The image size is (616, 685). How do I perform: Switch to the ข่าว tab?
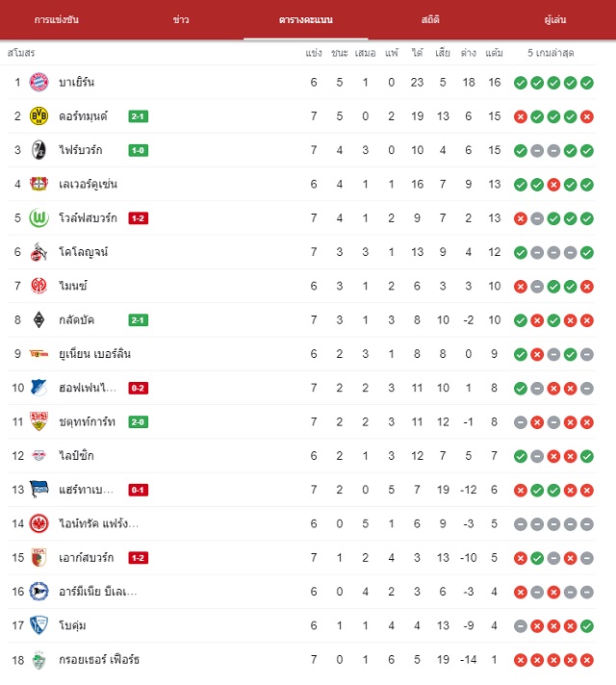181,19
